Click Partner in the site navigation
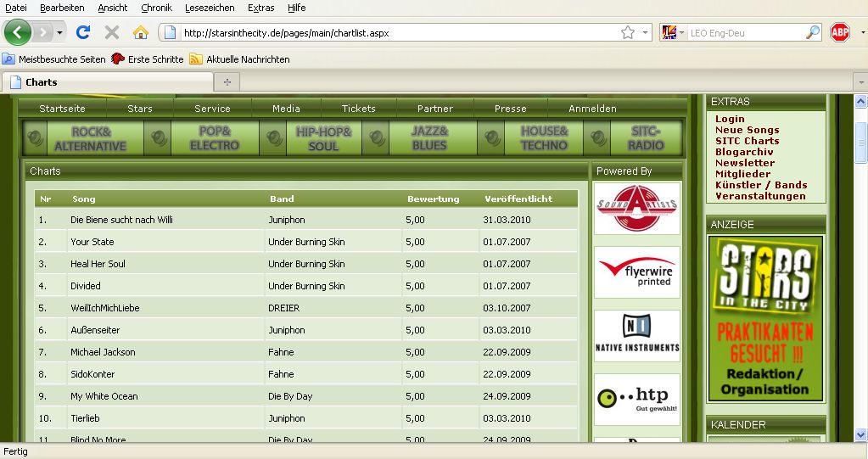Image resolution: width=868 pixels, height=459 pixels. pos(435,109)
